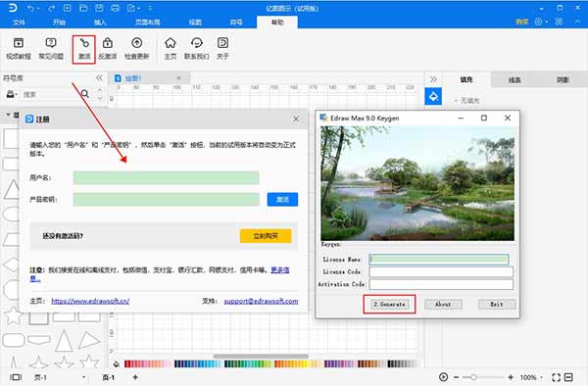Click the 反激活 deactivate lock icon
Image resolution: width=588 pixels, height=386 pixels.
tap(108, 49)
